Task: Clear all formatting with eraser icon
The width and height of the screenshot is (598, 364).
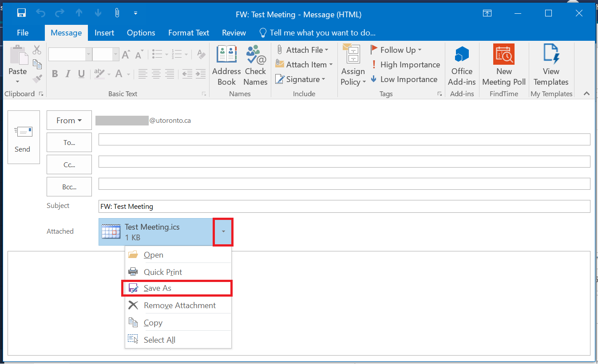Action: (201, 55)
